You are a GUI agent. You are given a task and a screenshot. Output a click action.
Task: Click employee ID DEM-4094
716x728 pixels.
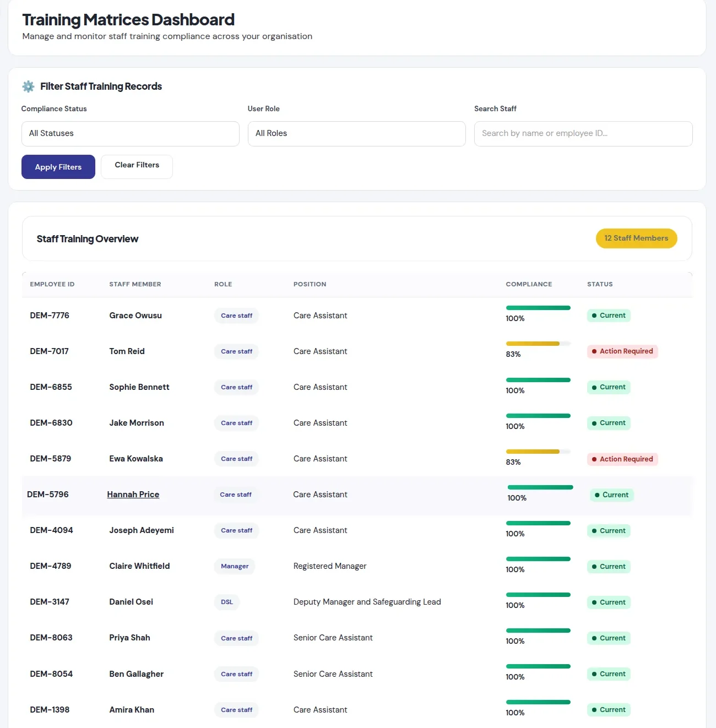pyautogui.click(x=51, y=530)
